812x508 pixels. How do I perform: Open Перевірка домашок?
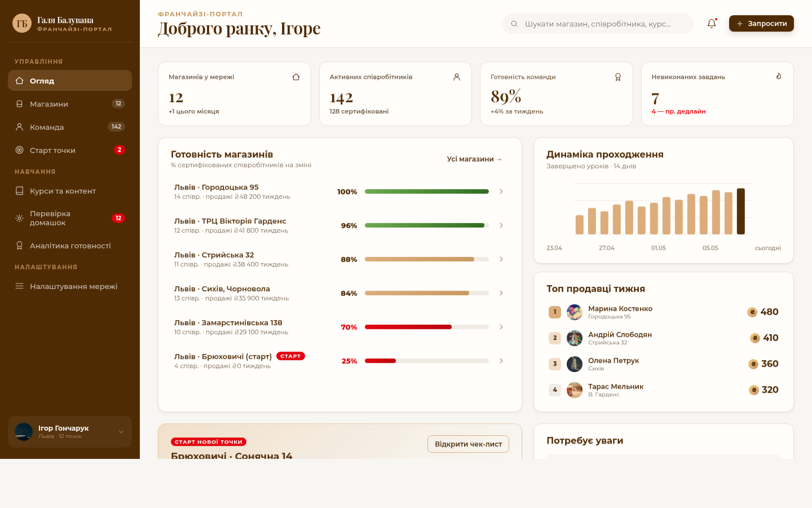click(x=70, y=218)
